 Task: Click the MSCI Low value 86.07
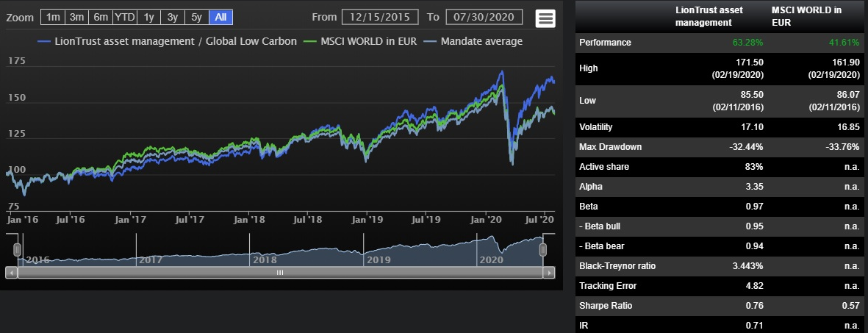(x=849, y=94)
